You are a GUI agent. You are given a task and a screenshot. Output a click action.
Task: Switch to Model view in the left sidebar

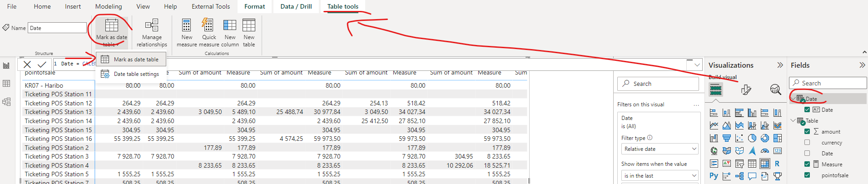tap(6, 102)
